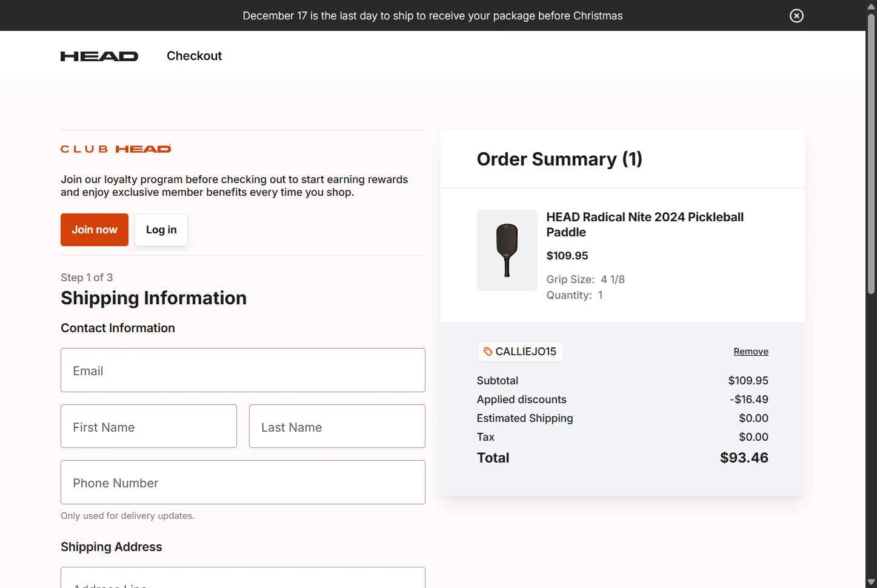This screenshot has width=877, height=588.
Task: Focus the Phone Number field
Action: coord(243,483)
